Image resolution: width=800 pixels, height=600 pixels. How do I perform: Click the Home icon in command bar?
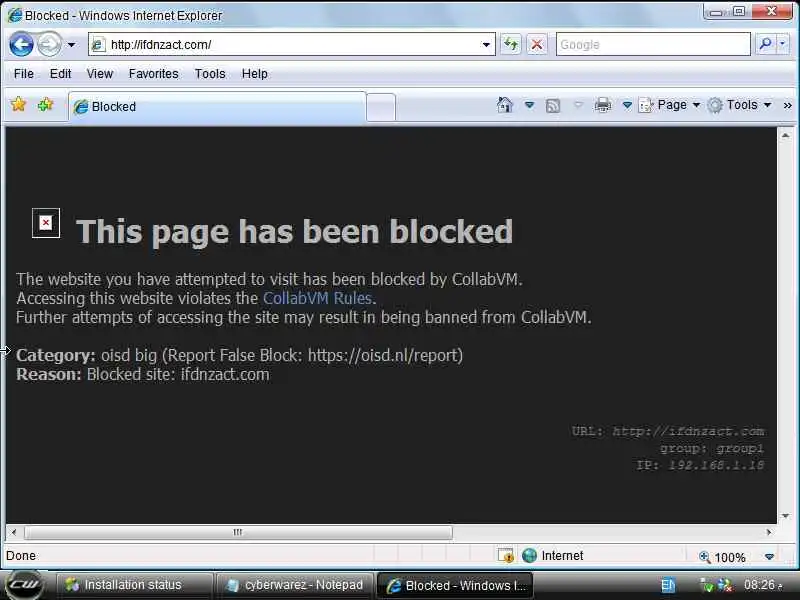click(505, 105)
